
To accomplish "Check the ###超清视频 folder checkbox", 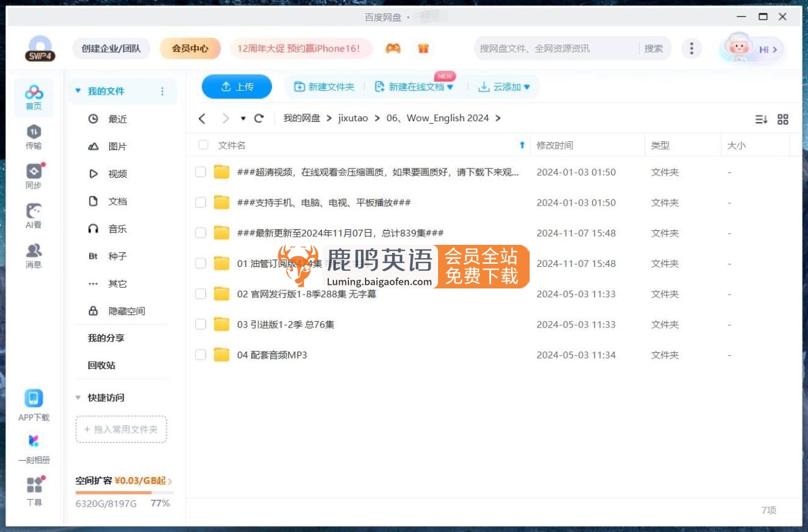I will click(x=201, y=172).
